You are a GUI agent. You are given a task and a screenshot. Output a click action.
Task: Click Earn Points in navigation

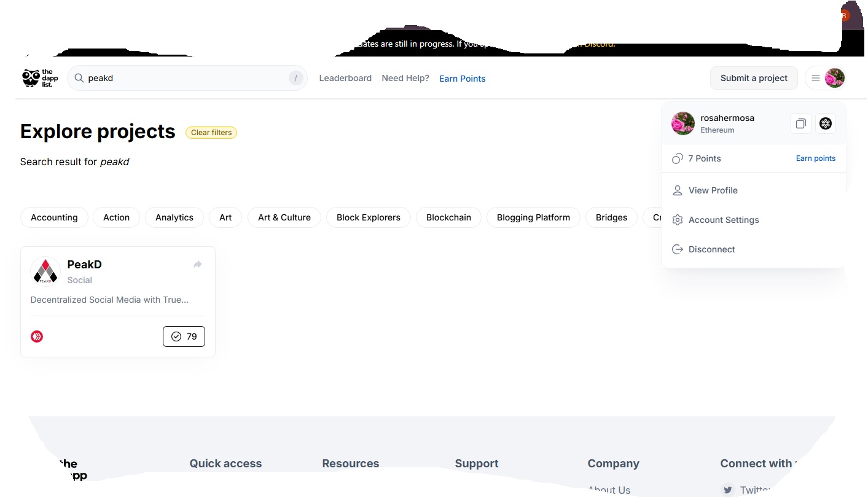463,79
